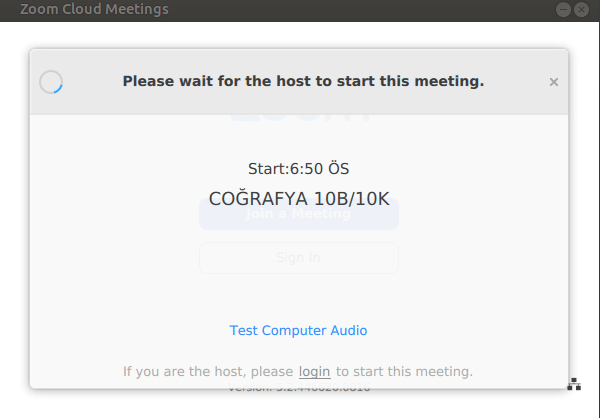Screen dimensions: 600x418
Task: Close the waiting-for-host dialog with X
Action: click(554, 82)
